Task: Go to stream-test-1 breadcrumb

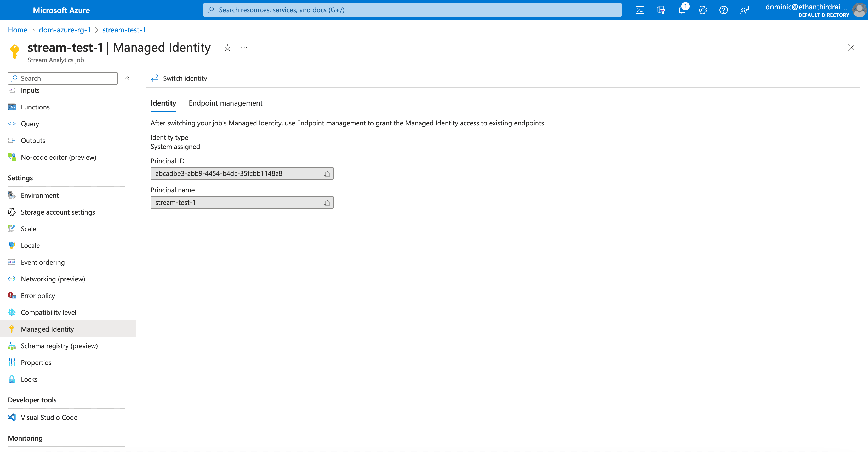Action: (124, 30)
